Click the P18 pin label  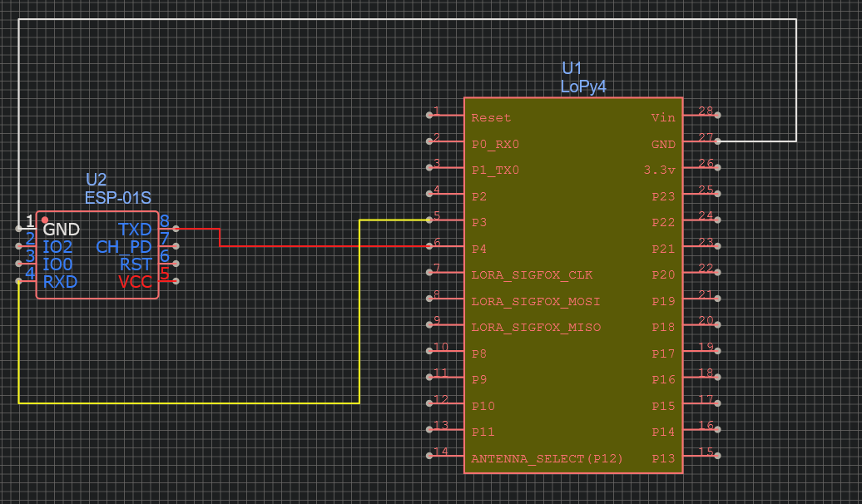click(x=663, y=327)
